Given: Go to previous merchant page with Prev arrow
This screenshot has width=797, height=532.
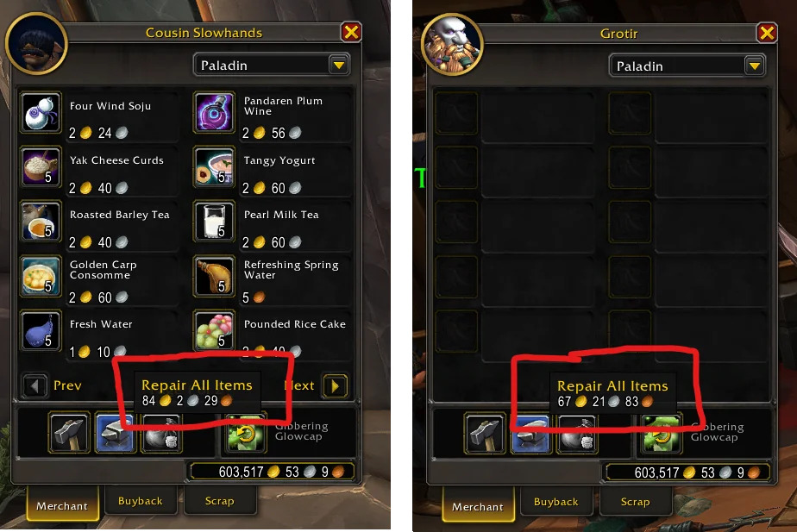Looking at the screenshot, I should (x=35, y=385).
